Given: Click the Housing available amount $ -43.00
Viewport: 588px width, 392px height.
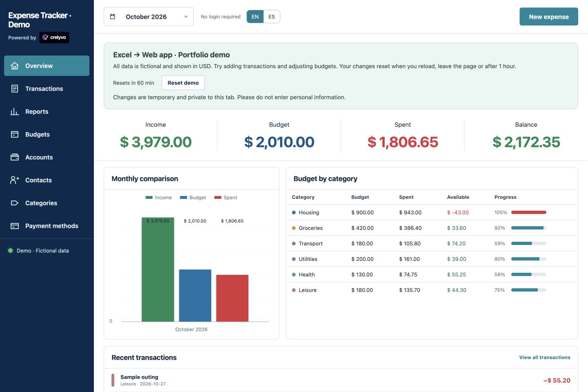Looking at the screenshot, I should point(458,212).
